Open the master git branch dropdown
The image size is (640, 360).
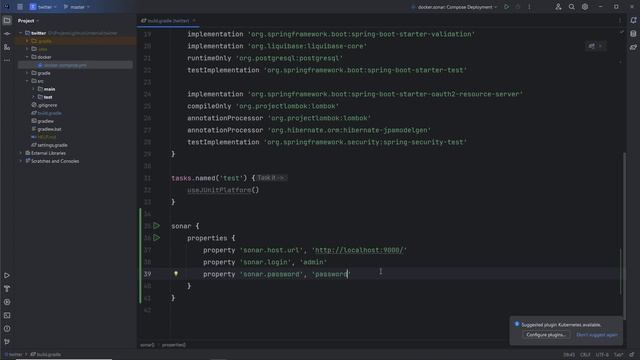pos(77,7)
